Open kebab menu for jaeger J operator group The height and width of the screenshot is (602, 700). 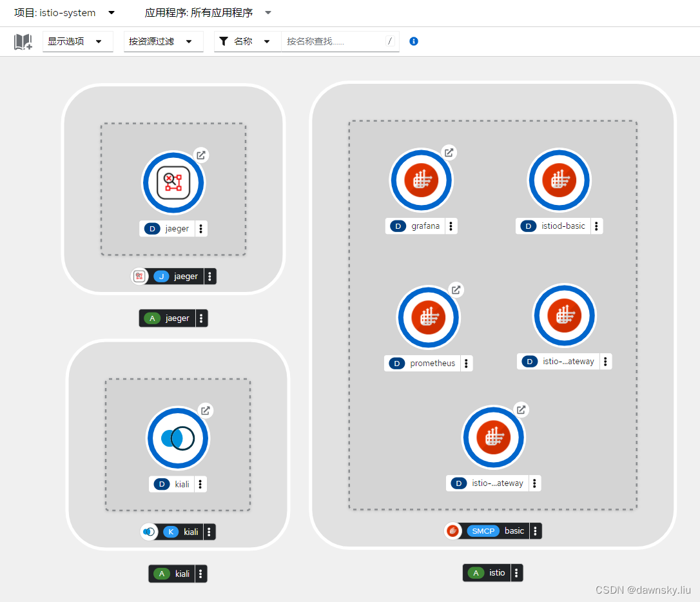(210, 277)
